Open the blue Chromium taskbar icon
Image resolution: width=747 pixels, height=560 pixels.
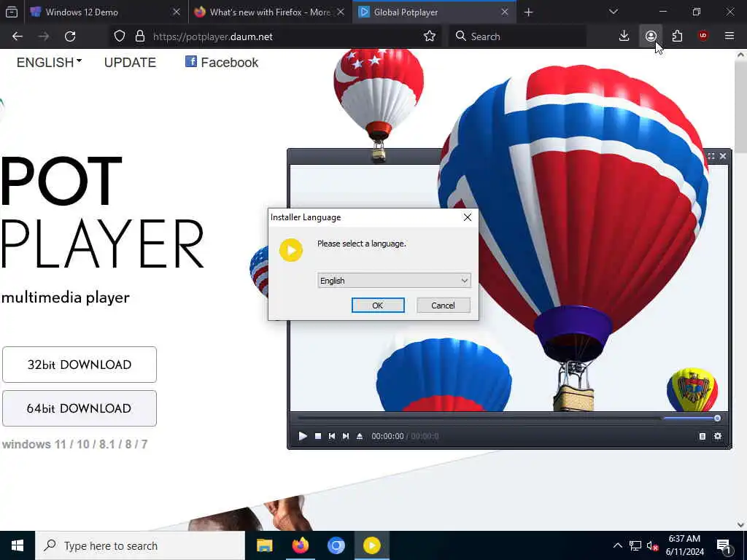[336, 545]
